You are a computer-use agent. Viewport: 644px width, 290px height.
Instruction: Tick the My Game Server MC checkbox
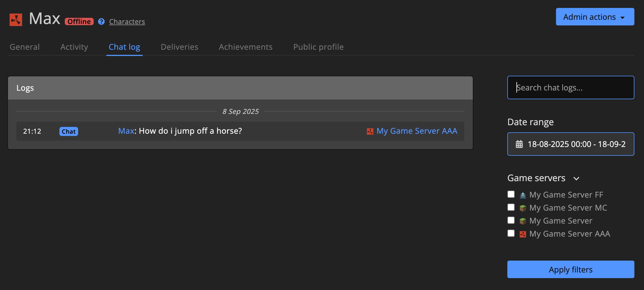point(511,207)
